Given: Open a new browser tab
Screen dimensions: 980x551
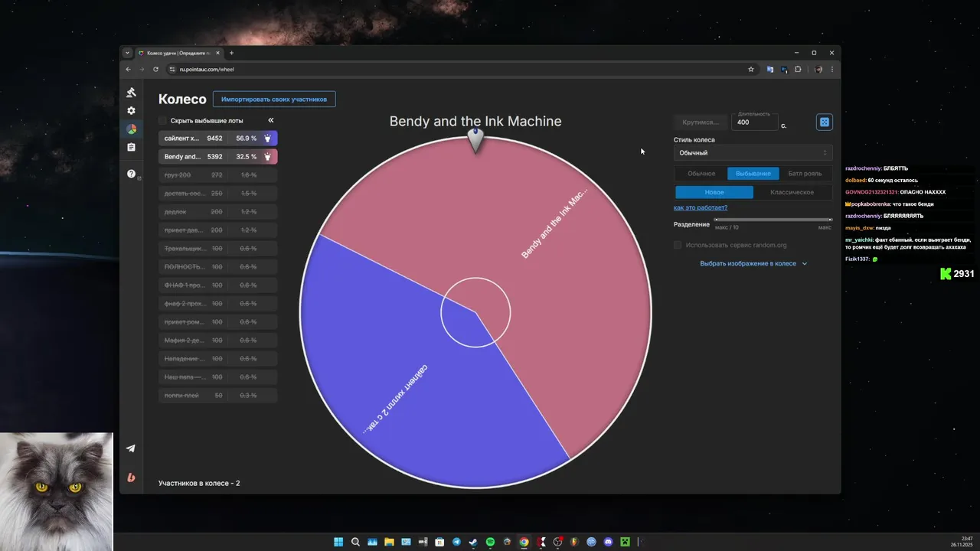Looking at the screenshot, I should [231, 53].
